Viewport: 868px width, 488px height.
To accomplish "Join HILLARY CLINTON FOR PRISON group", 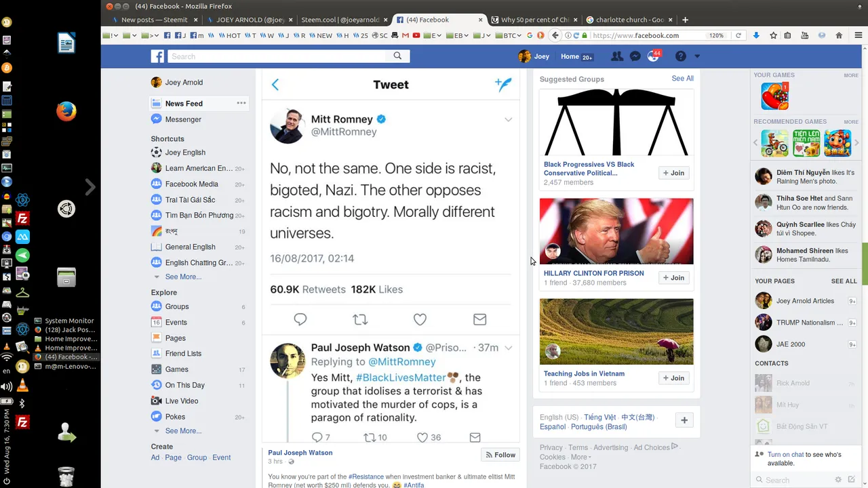I will click(x=674, y=278).
